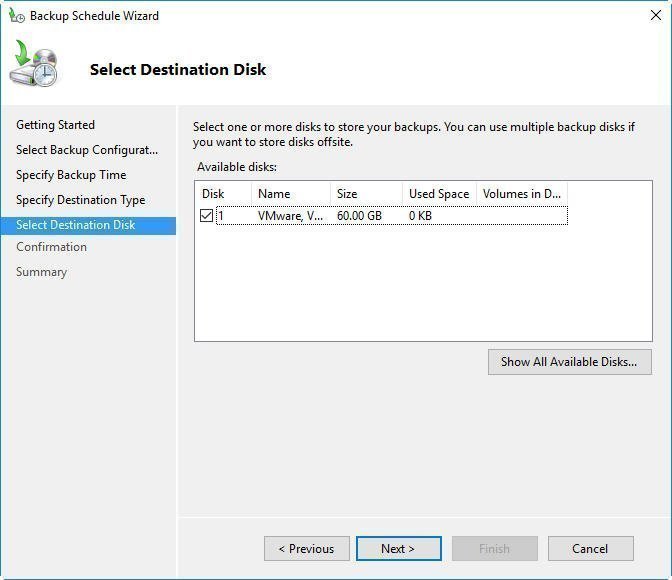Go to Select Backup Configuration step

pos(87,150)
